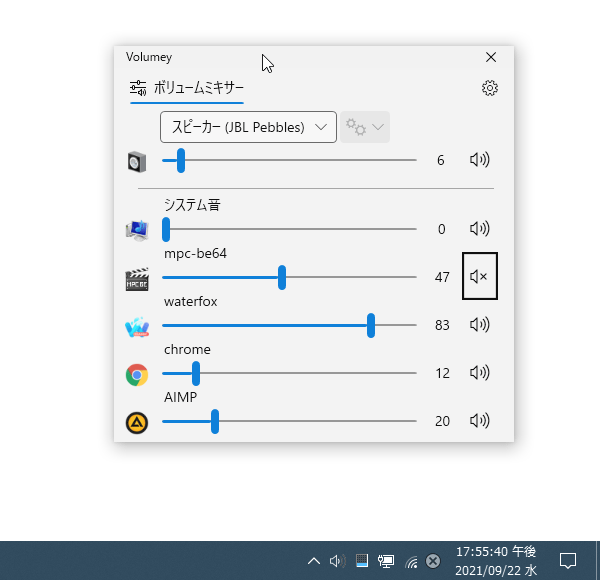The image size is (600, 580).
Task: Click the chrome label
Action: (187, 350)
